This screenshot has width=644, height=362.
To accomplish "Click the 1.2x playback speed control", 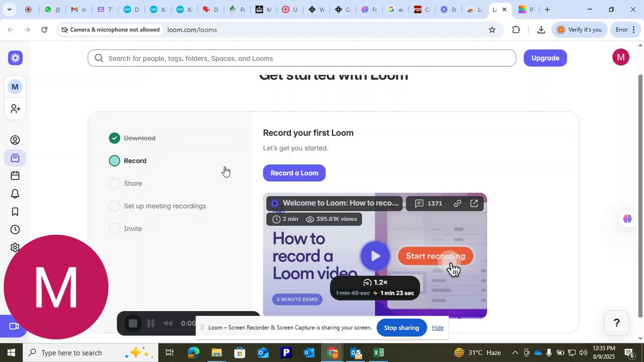I will (x=375, y=283).
